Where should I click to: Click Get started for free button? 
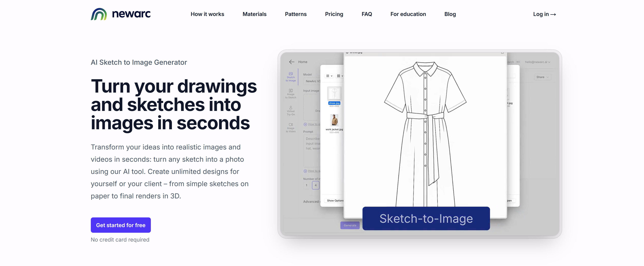pos(121,225)
